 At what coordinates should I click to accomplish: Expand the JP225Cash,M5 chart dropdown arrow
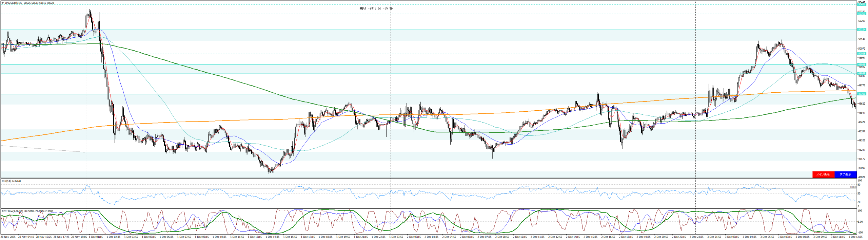[x=3, y=3]
